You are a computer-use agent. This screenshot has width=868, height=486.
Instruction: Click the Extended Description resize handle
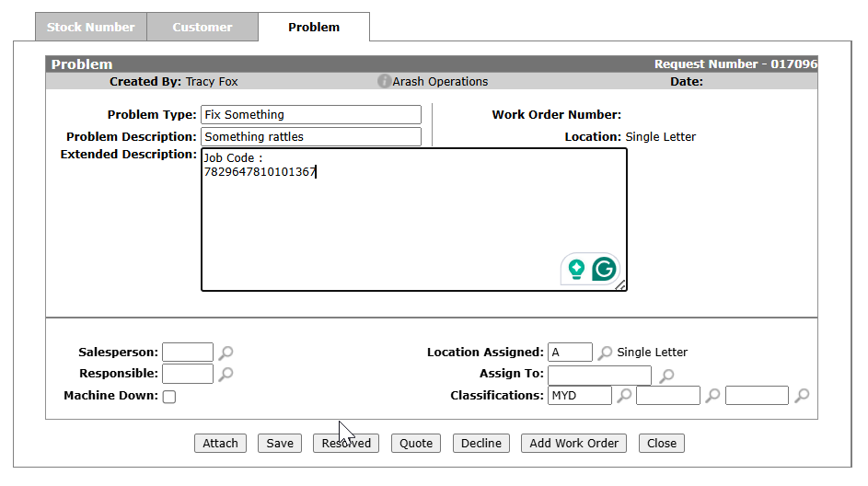(621, 285)
